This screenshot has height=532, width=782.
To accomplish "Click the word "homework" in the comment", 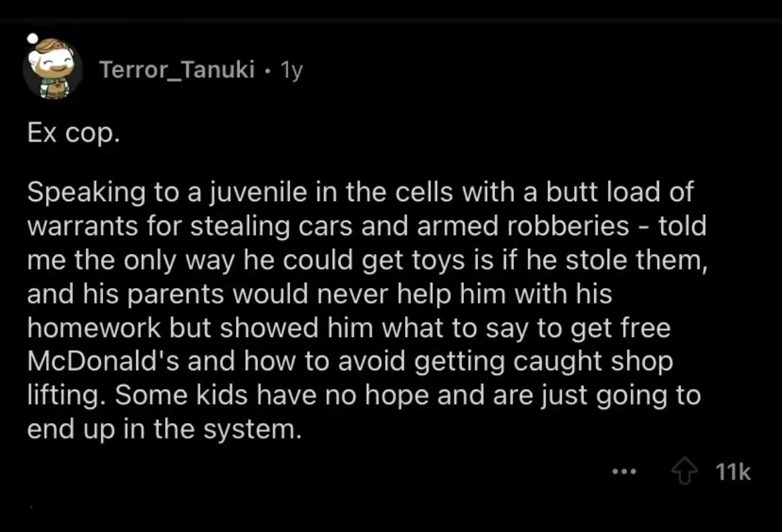I will (x=94, y=328).
